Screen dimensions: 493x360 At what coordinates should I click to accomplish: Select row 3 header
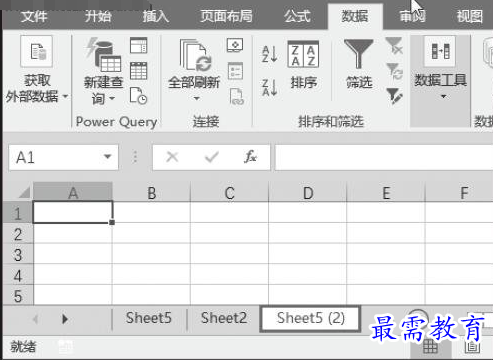tap(18, 254)
